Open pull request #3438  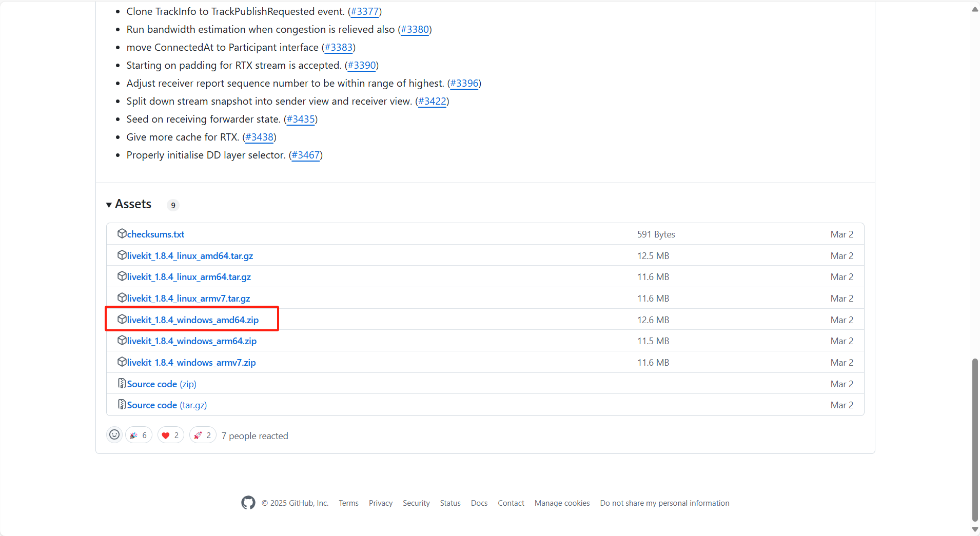259,137
